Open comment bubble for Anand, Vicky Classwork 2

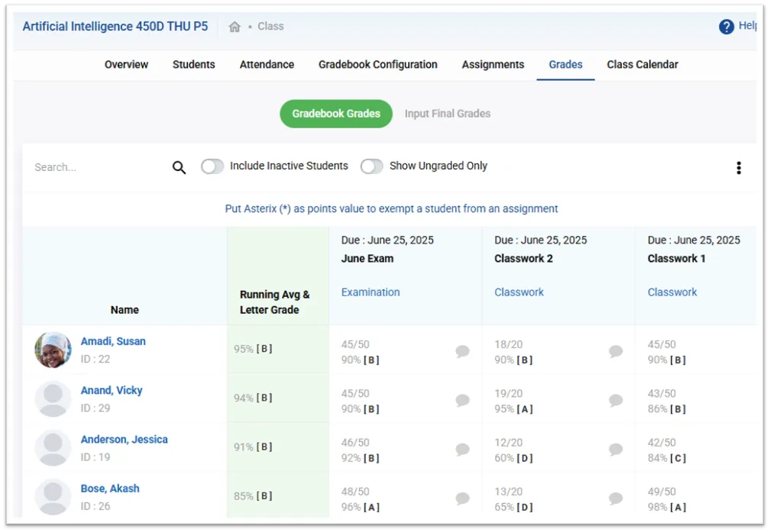[x=616, y=401]
